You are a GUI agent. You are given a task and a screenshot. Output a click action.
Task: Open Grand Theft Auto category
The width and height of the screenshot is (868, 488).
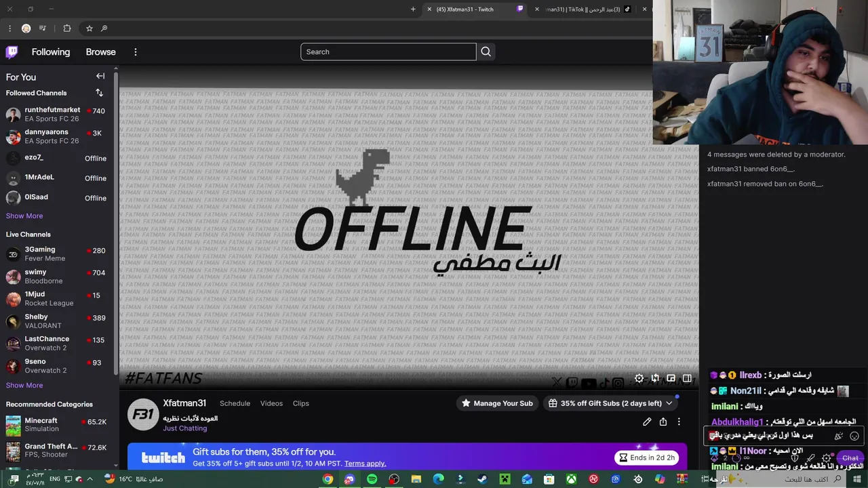pos(56,451)
